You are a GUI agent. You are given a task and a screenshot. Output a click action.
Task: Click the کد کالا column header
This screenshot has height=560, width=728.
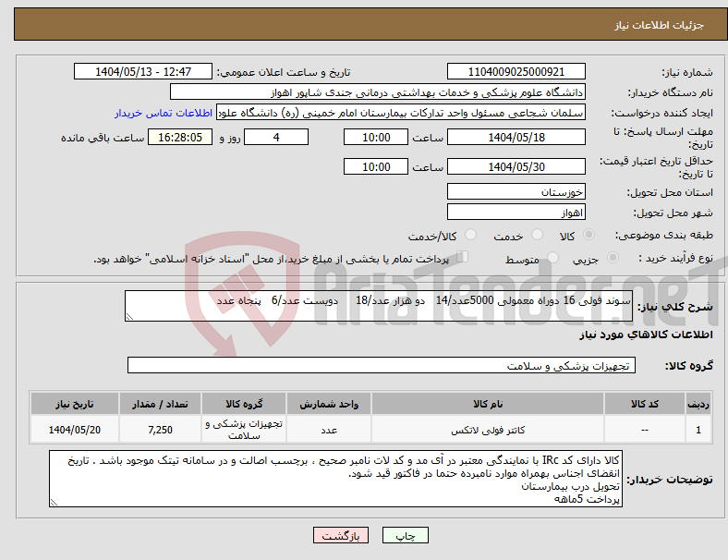[x=645, y=404]
